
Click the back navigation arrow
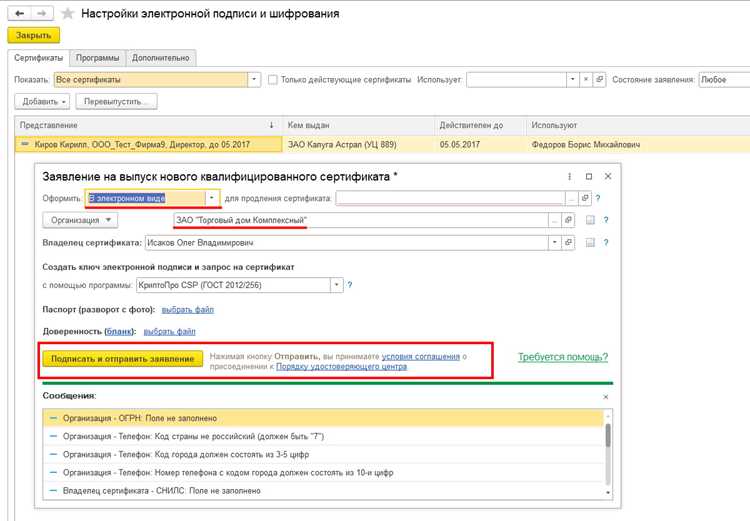[20, 13]
